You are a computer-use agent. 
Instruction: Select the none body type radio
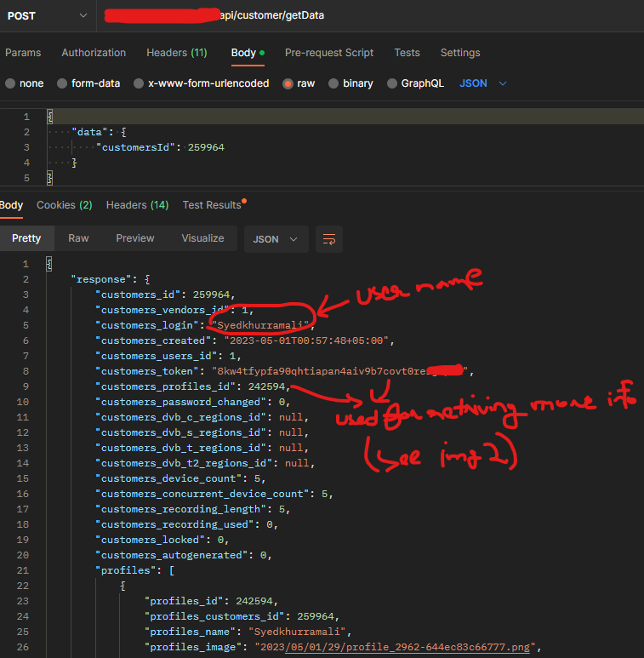coord(10,83)
